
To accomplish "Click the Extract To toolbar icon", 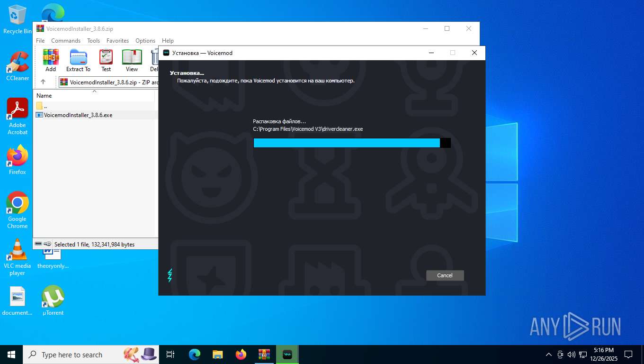I will click(x=78, y=61).
